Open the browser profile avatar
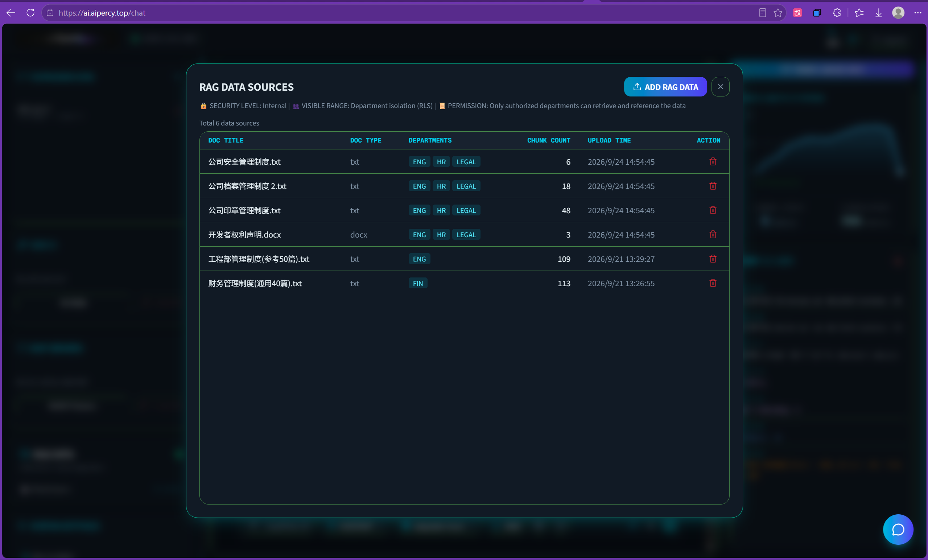Image resolution: width=928 pixels, height=560 pixels. 898,13
